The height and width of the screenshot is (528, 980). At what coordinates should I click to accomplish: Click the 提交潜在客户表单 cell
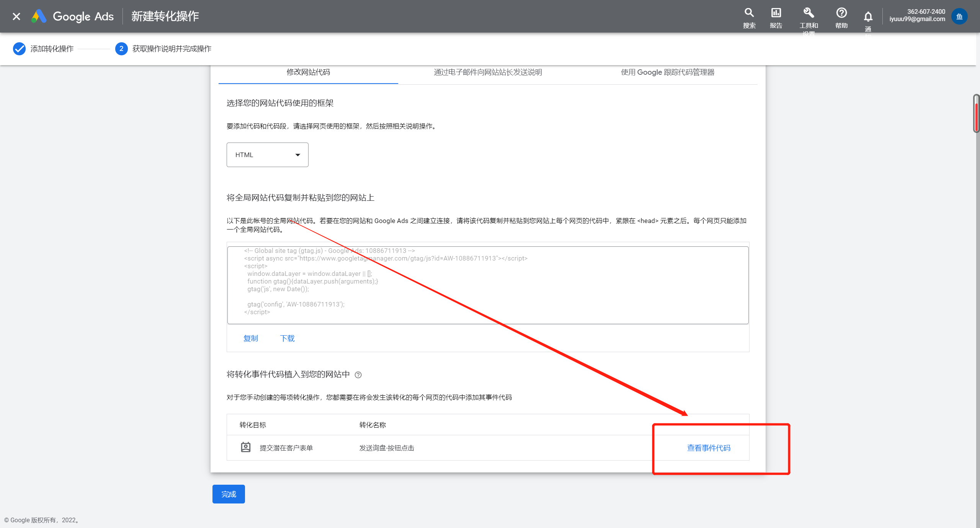(286, 448)
